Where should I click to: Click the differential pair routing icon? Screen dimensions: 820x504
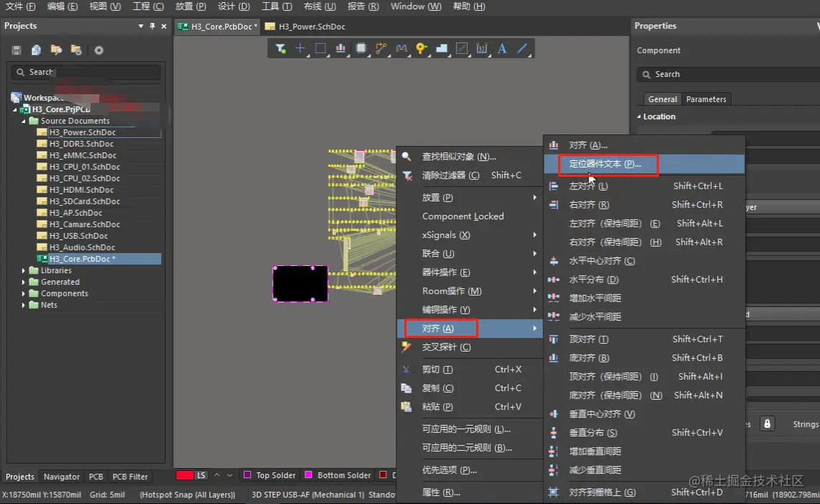(401, 49)
